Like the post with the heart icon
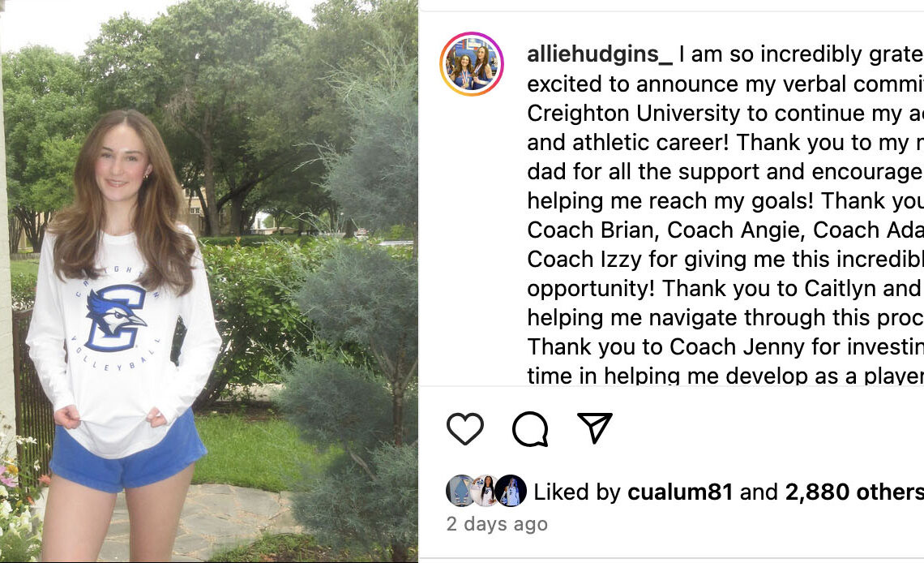The image size is (924, 563). click(465, 428)
